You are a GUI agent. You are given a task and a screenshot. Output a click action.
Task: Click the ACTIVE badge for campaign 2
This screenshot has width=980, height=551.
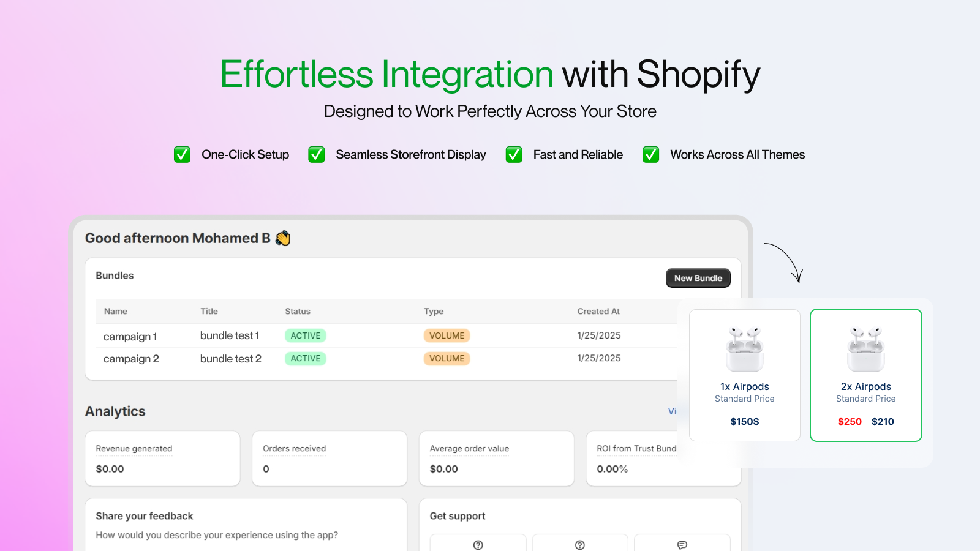click(x=306, y=358)
